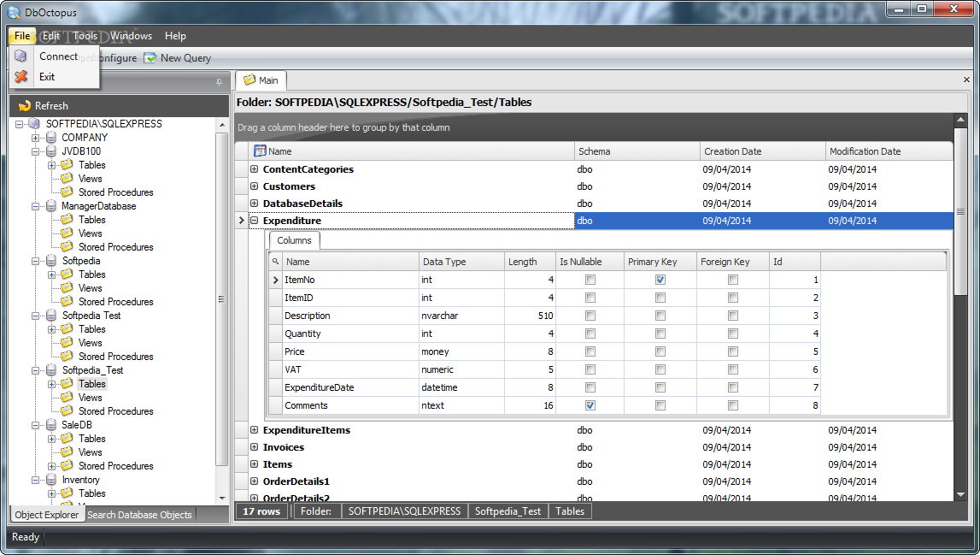Expand the Customers table row
Viewport: 980px width, 555px height.
(x=255, y=186)
